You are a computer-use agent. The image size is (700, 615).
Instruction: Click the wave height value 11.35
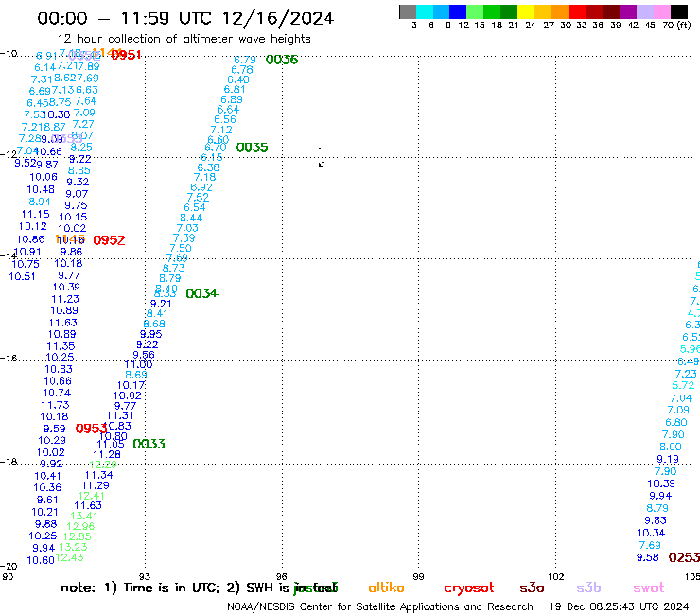click(61, 346)
